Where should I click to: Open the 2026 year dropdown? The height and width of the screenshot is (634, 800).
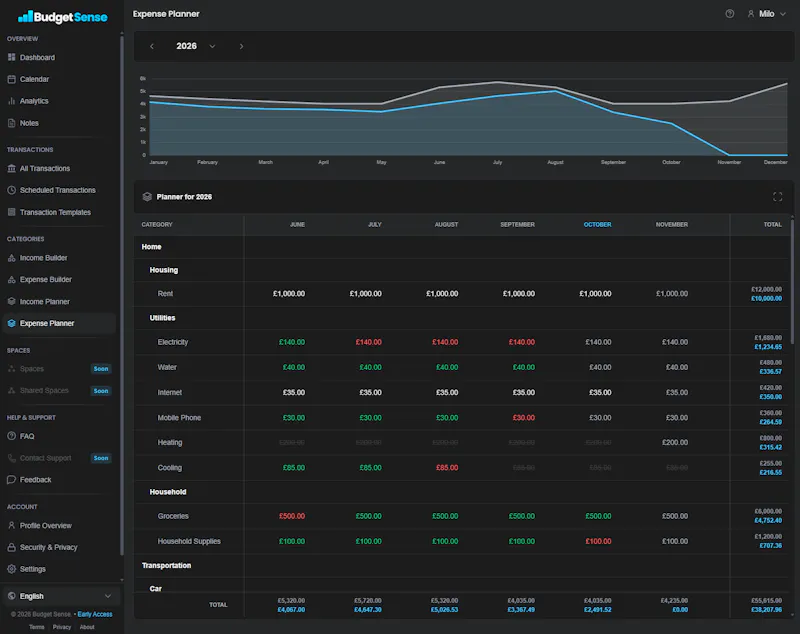click(195, 46)
